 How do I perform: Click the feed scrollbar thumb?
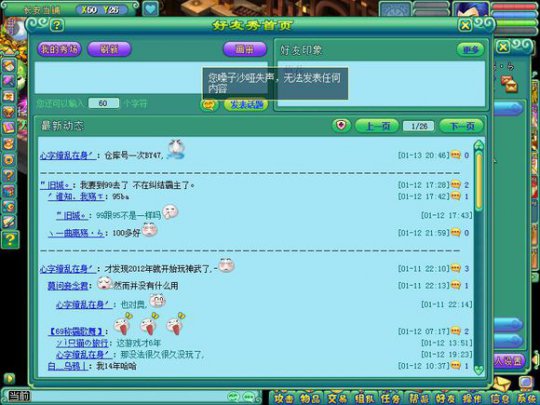[479, 181]
